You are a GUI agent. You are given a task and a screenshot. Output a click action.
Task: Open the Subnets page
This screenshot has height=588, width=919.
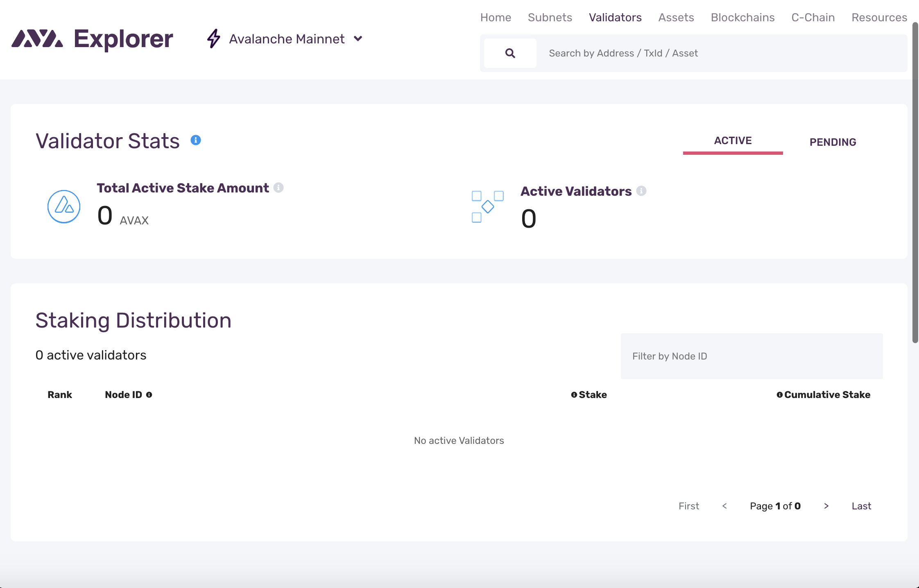click(x=550, y=17)
